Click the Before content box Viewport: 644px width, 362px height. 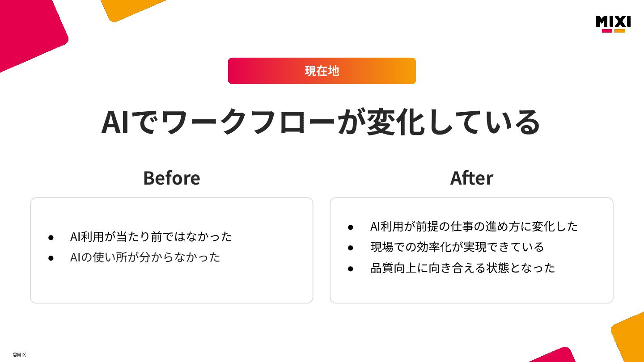tap(172, 250)
